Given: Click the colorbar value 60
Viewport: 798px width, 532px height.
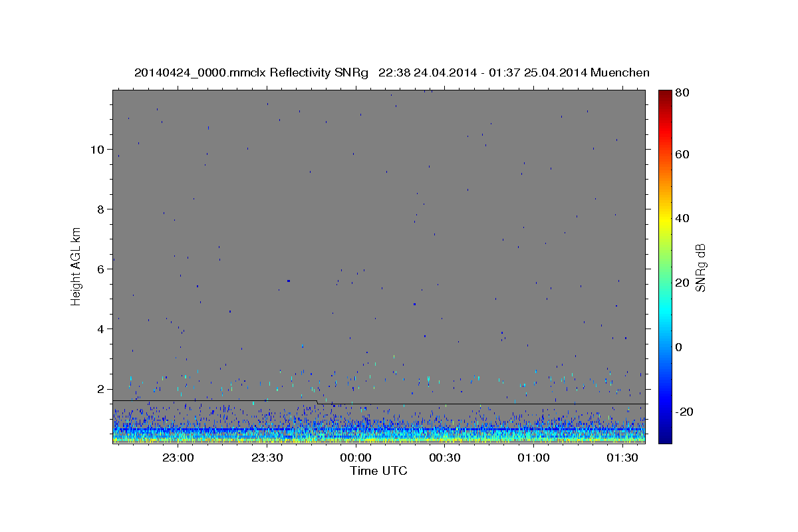Looking at the screenshot, I should (x=682, y=154).
